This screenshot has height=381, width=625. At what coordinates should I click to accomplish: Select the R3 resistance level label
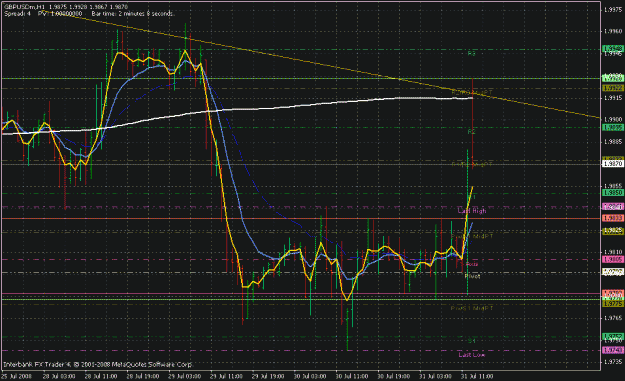click(472, 53)
